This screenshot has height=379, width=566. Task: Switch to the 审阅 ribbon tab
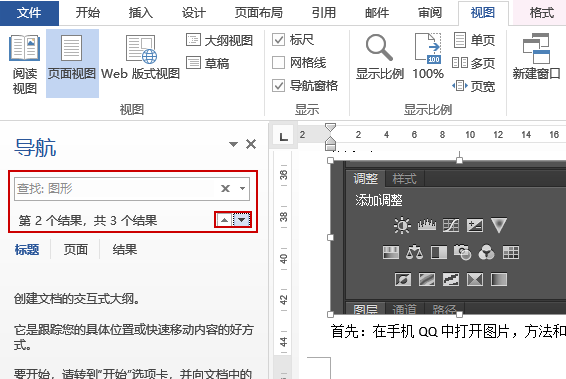(x=430, y=13)
